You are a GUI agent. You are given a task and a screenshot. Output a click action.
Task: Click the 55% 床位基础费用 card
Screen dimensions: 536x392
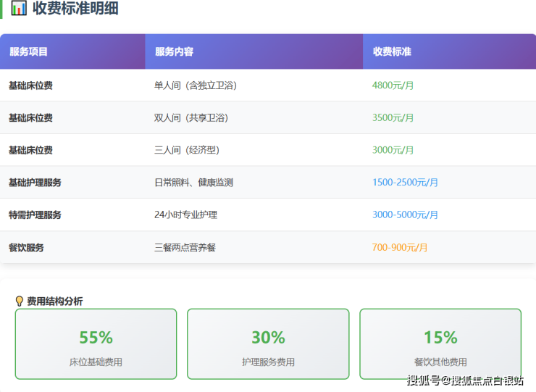click(96, 344)
